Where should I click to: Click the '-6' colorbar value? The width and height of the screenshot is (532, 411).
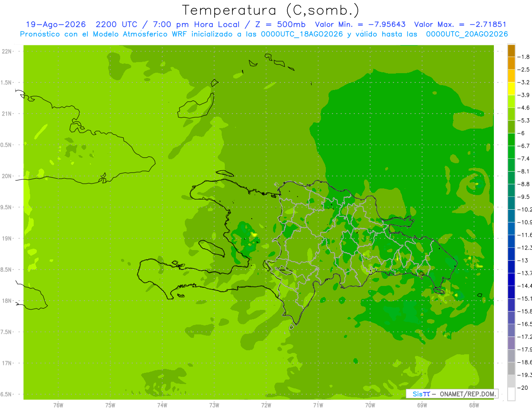pos(522,133)
